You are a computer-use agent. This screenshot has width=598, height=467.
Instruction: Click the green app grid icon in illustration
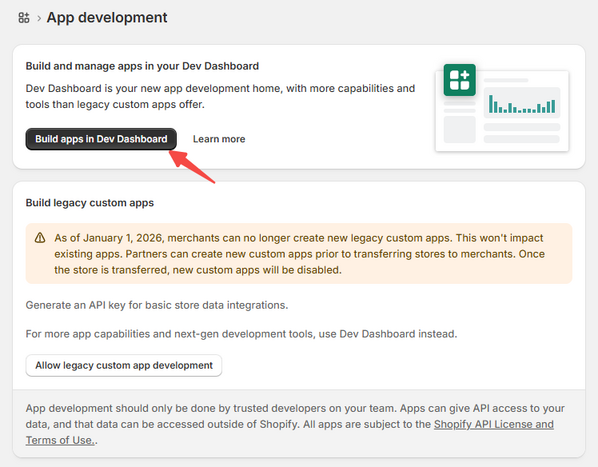pos(460,80)
